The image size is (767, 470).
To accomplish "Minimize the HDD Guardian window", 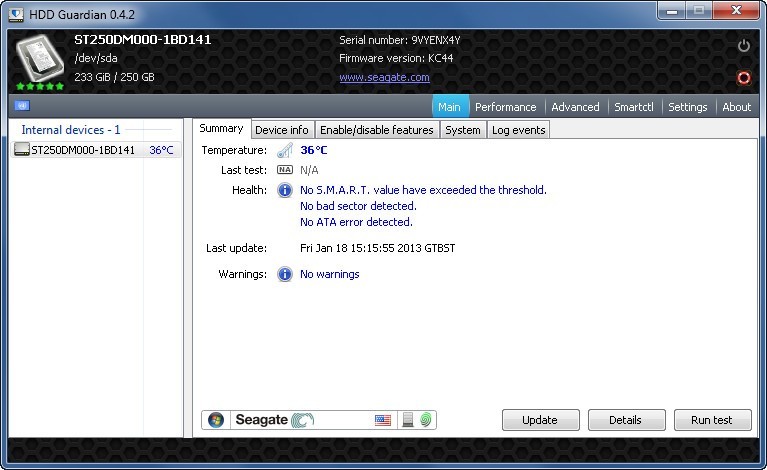I will pyautogui.click(x=672, y=11).
